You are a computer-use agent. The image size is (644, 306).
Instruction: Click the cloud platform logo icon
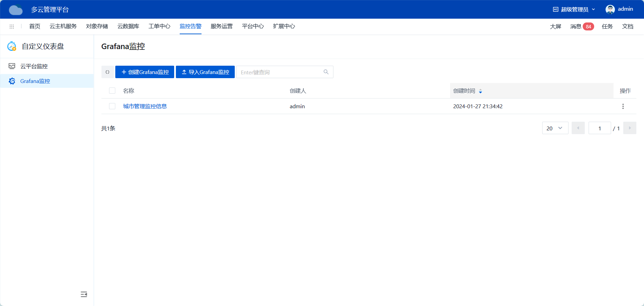pyautogui.click(x=16, y=10)
